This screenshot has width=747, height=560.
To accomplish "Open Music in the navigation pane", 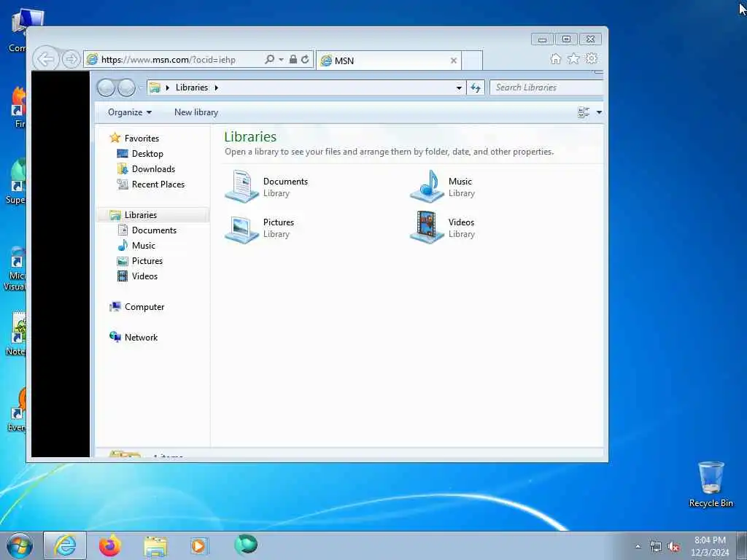I will click(144, 246).
